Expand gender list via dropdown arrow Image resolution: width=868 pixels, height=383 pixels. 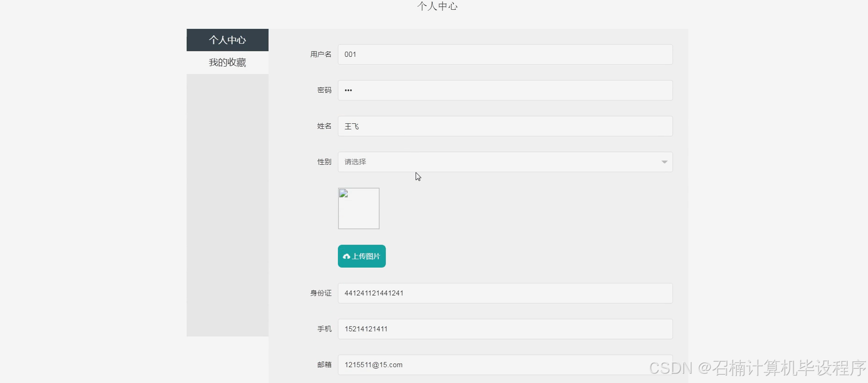[x=664, y=162]
